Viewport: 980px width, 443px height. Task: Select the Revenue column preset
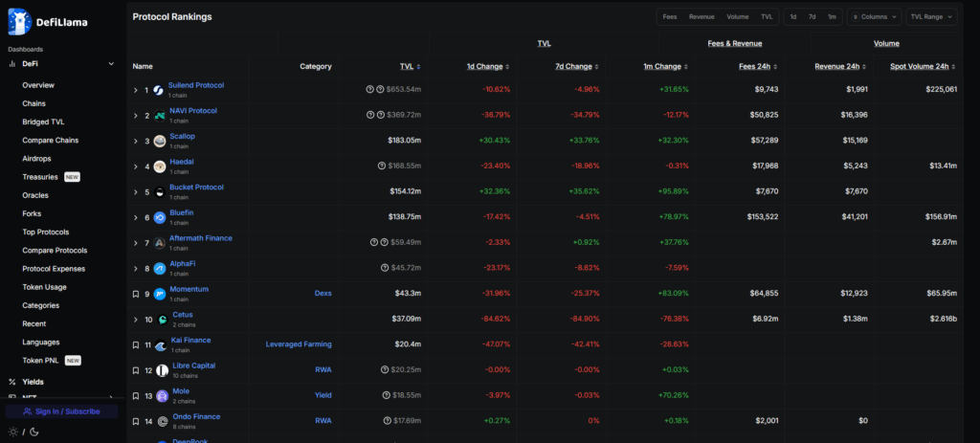[702, 17]
